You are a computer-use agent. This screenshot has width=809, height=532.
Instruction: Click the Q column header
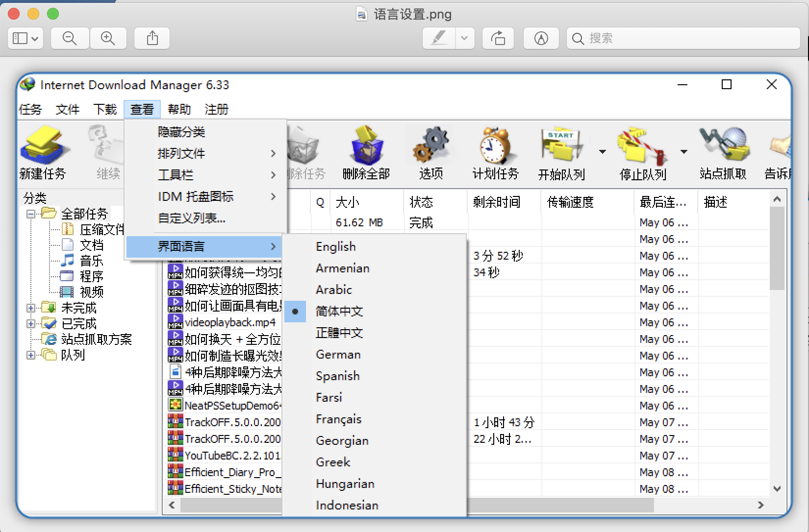tap(320, 202)
